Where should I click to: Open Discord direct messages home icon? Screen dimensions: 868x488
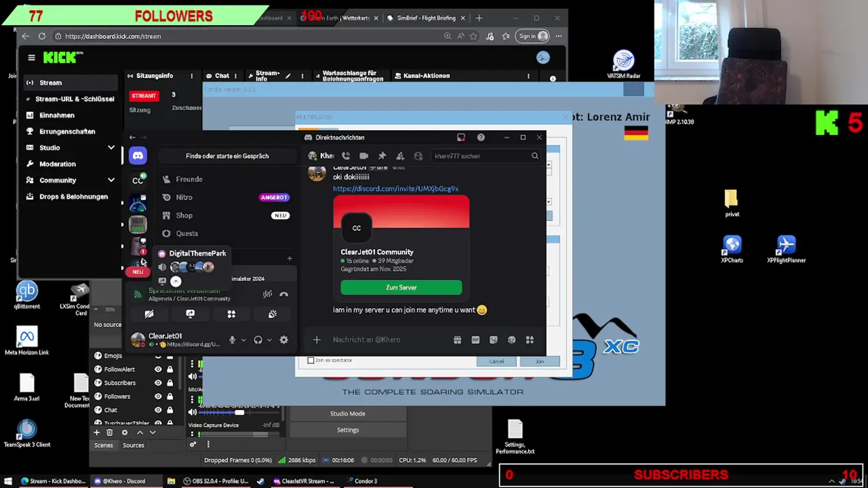[x=138, y=156]
